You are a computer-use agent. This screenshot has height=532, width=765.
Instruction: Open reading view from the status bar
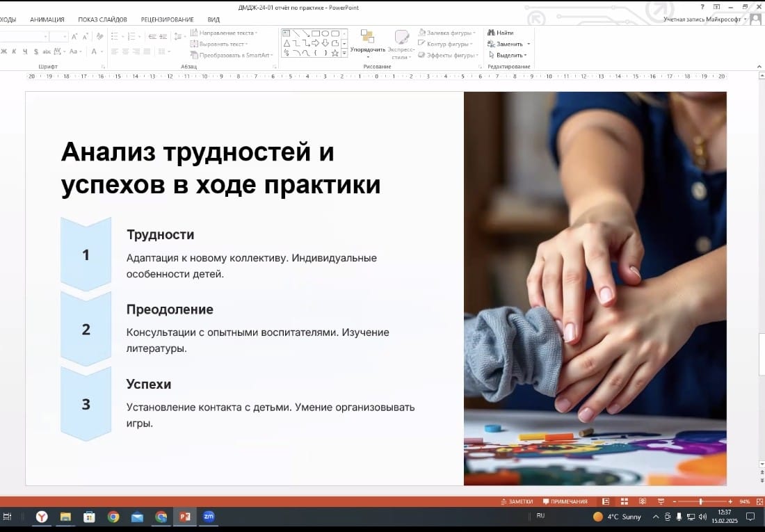click(641, 501)
